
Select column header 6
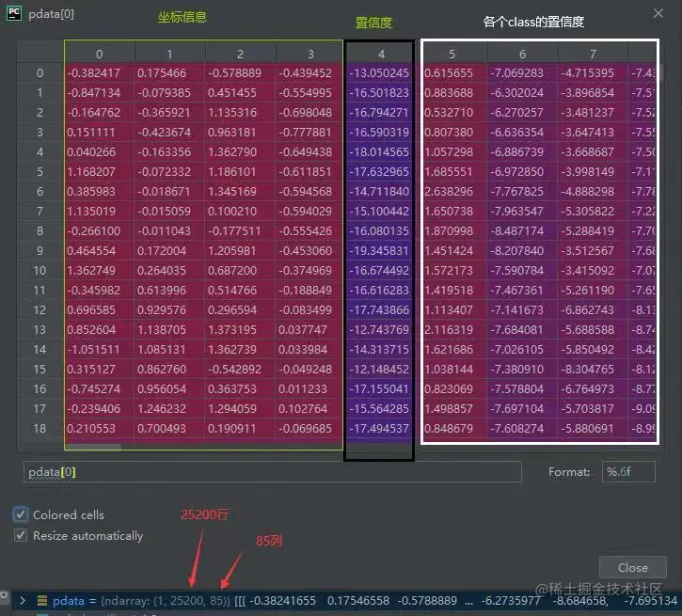(x=522, y=54)
